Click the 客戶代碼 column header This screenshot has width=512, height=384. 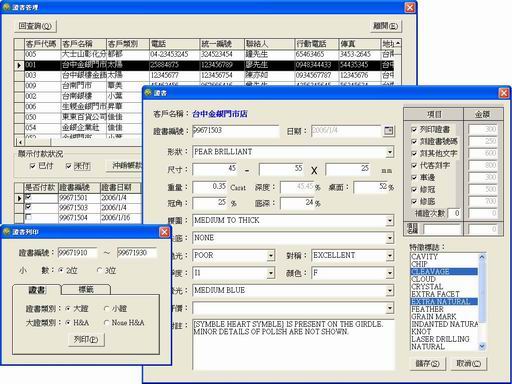[x=42, y=44]
